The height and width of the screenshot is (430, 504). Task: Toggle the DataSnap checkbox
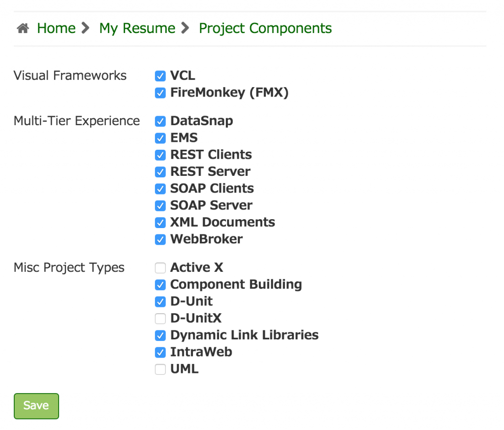pos(160,121)
